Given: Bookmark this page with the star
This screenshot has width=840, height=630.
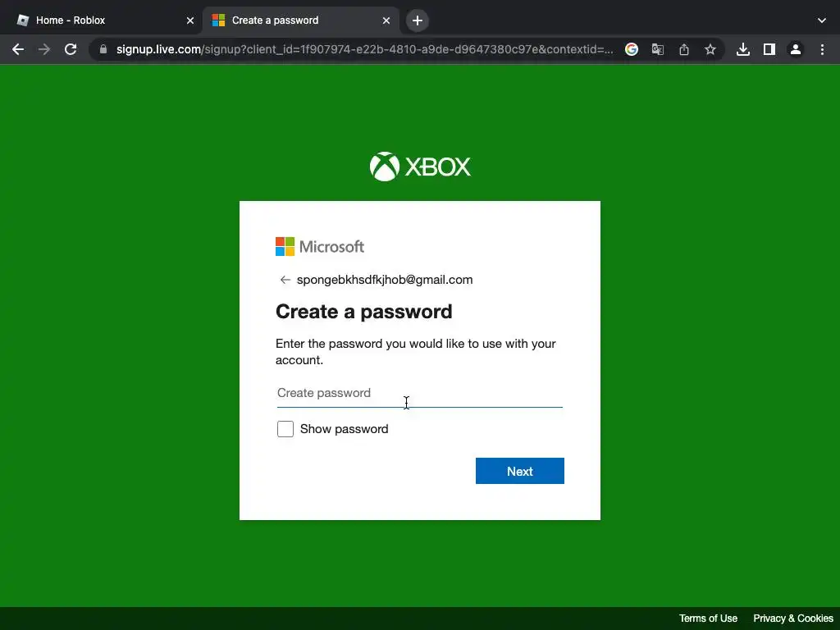Looking at the screenshot, I should (710, 49).
